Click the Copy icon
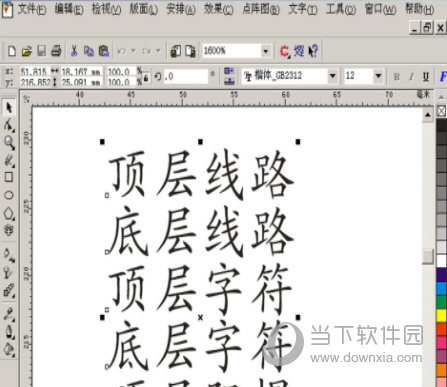 (x=89, y=51)
